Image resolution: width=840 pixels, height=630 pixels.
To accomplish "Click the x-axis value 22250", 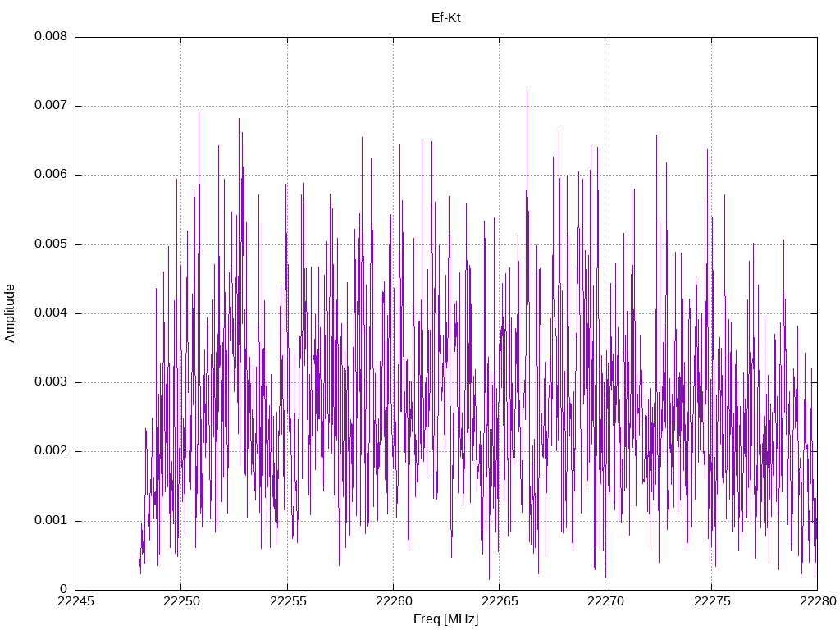I will pyautogui.click(x=181, y=601).
